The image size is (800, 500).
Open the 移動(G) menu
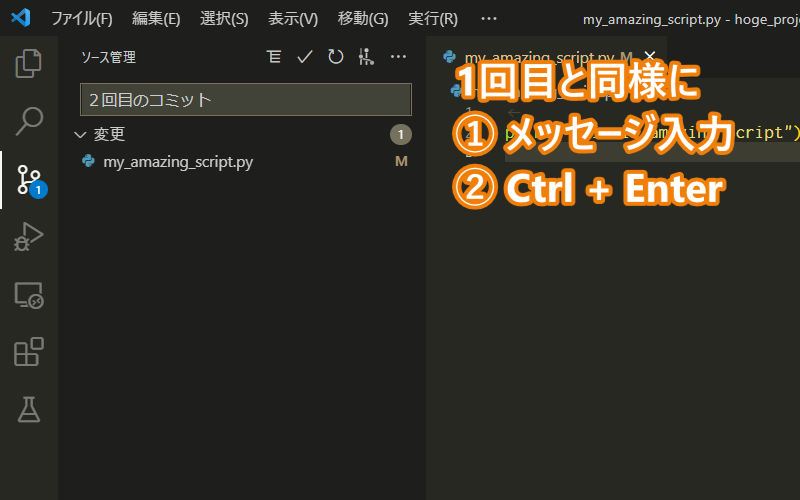[363, 19]
